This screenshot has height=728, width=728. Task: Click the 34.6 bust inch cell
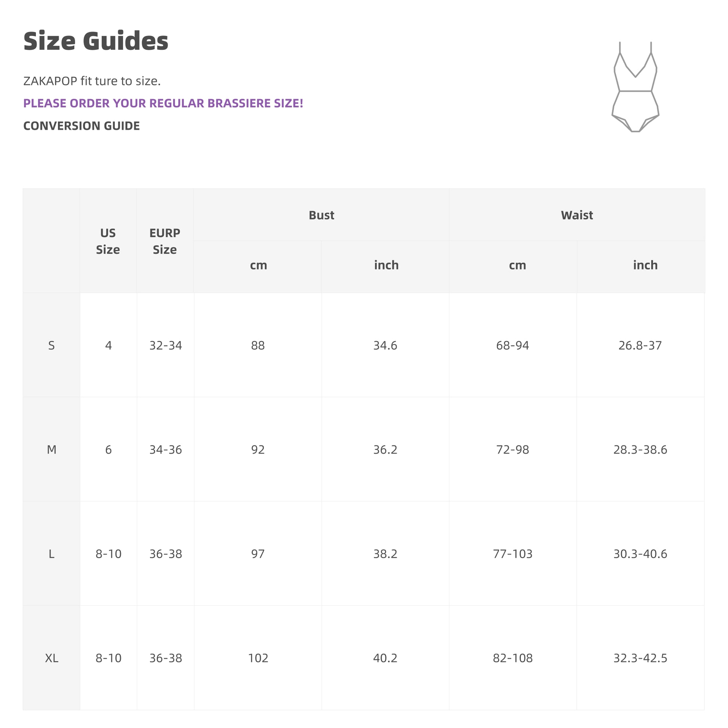click(385, 346)
